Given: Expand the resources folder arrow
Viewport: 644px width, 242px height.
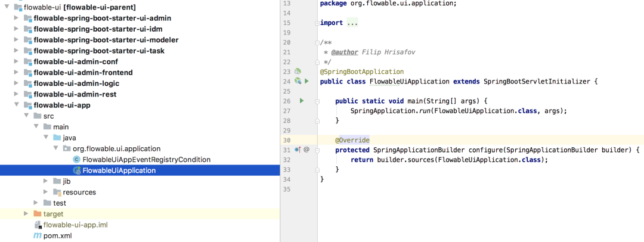Looking at the screenshot, I should 45,192.
